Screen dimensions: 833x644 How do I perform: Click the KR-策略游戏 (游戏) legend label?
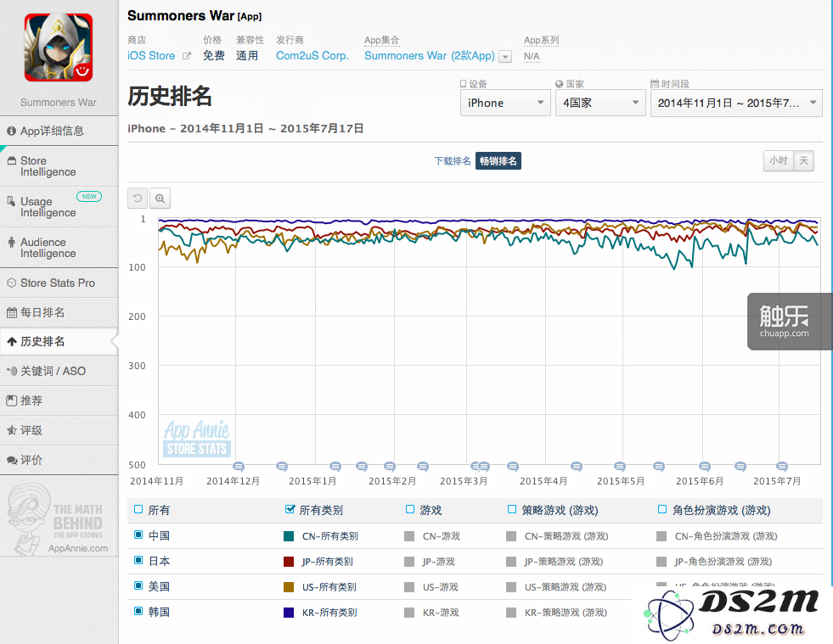[x=566, y=613]
